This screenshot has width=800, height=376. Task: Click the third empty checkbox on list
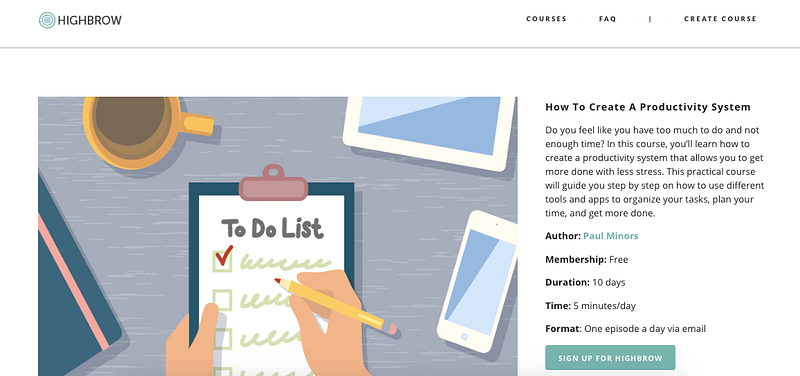222,339
